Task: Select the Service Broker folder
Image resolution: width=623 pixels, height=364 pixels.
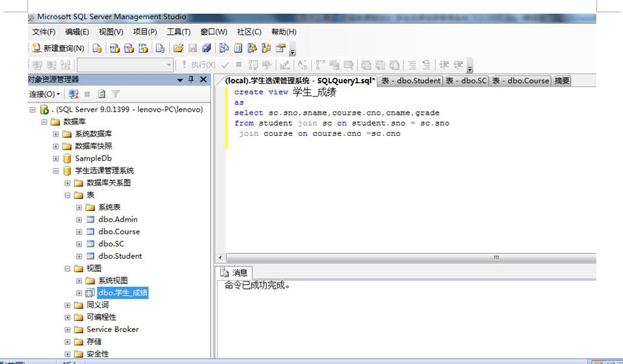Action: (x=112, y=329)
